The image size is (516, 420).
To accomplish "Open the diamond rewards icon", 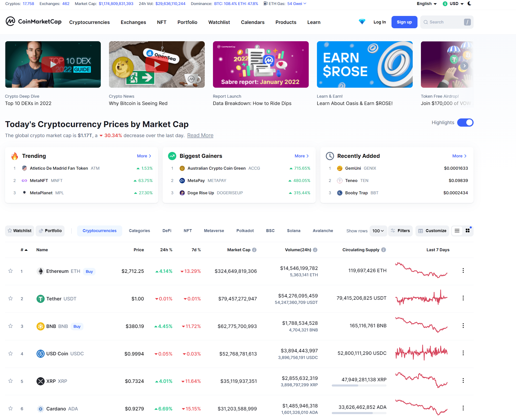I will (362, 22).
